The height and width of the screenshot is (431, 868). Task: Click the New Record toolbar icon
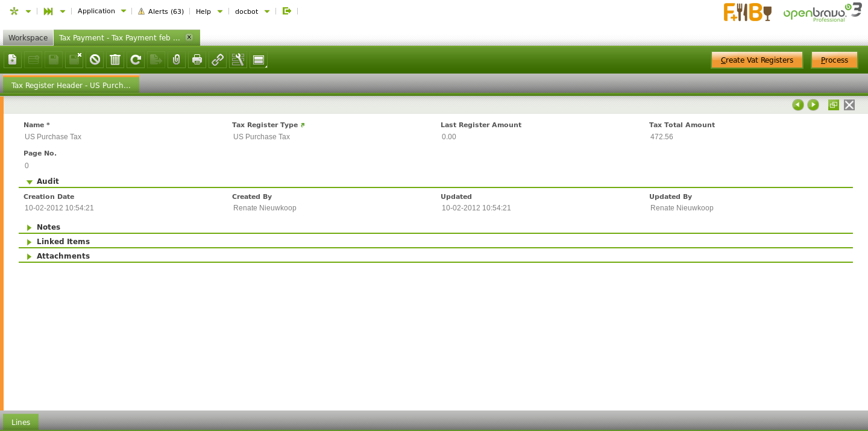[x=13, y=60]
